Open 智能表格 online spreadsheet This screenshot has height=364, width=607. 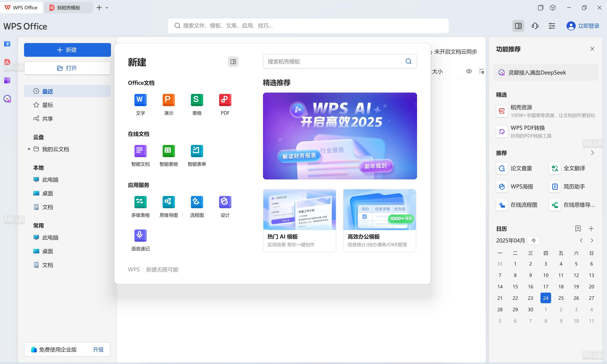168,155
